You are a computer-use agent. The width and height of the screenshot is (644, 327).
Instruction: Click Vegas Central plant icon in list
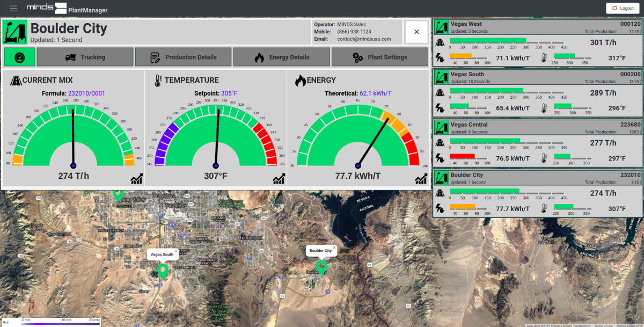441,128
